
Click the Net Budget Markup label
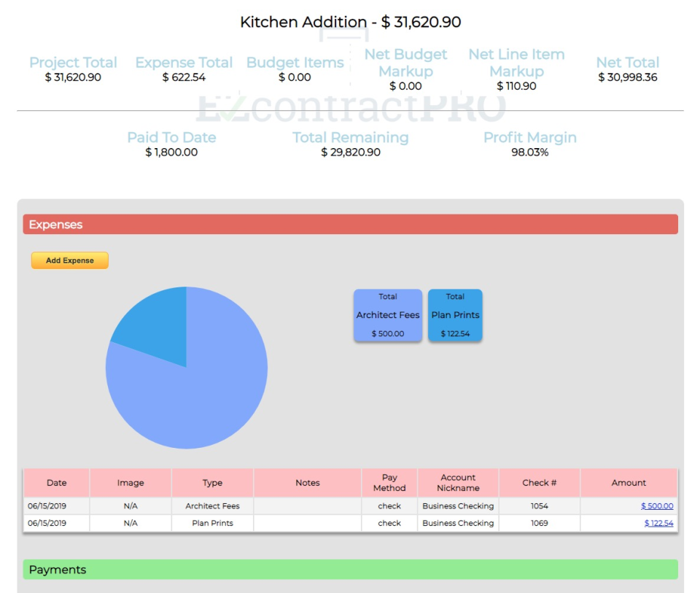click(x=405, y=63)
